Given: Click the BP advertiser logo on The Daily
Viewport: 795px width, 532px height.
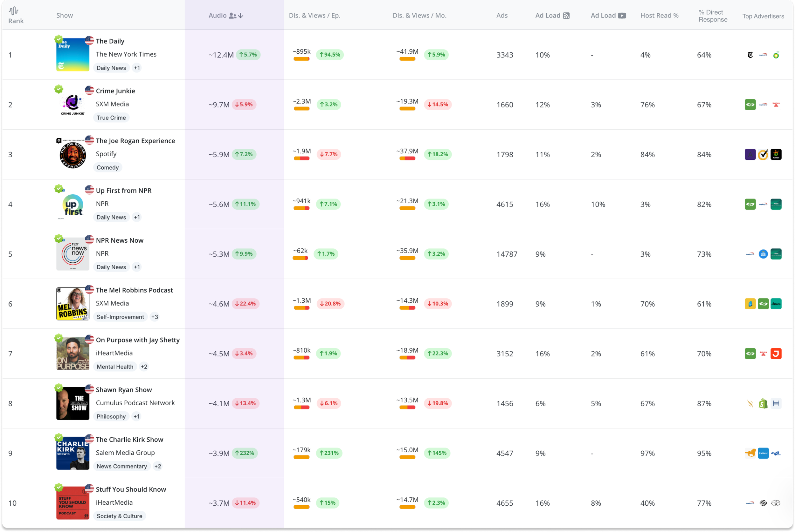Looking at the screenshot, I should tap(776, 55).
